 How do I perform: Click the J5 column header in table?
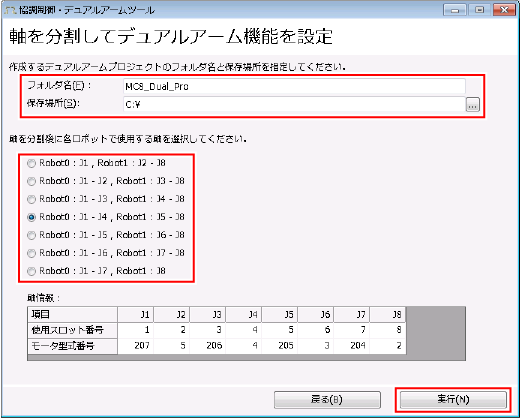tap(279, 314)
